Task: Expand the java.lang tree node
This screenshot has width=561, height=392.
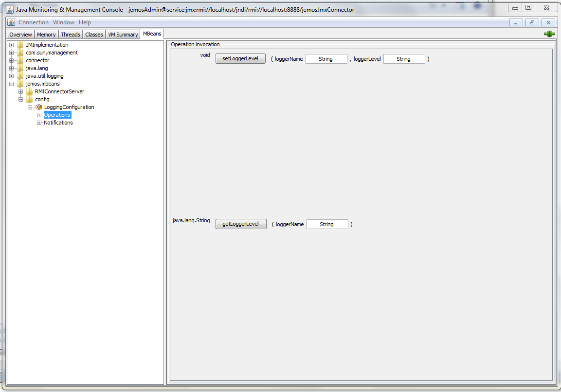Action: pyautogui.click(x=12, y=68)
